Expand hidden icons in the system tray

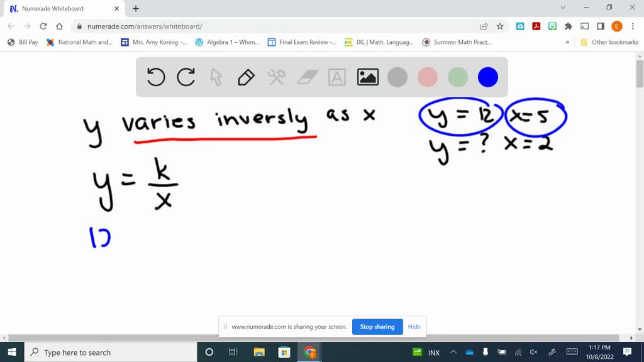[453, 353]
